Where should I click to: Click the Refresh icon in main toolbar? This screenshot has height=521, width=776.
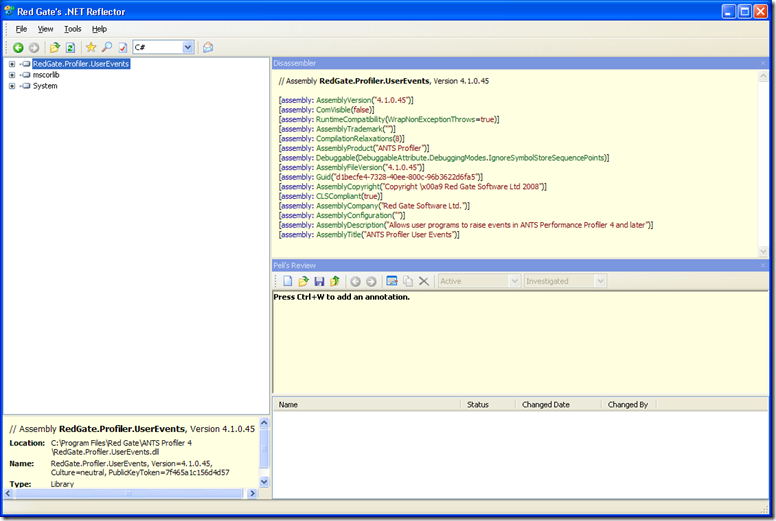coord(70,47)
